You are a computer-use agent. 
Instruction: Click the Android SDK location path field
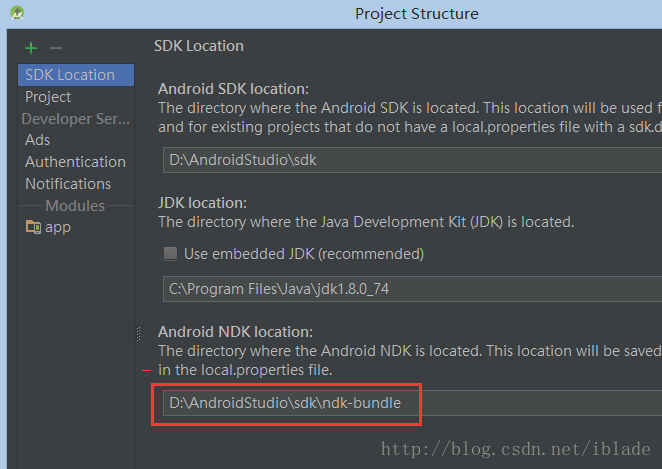point(412,160)
